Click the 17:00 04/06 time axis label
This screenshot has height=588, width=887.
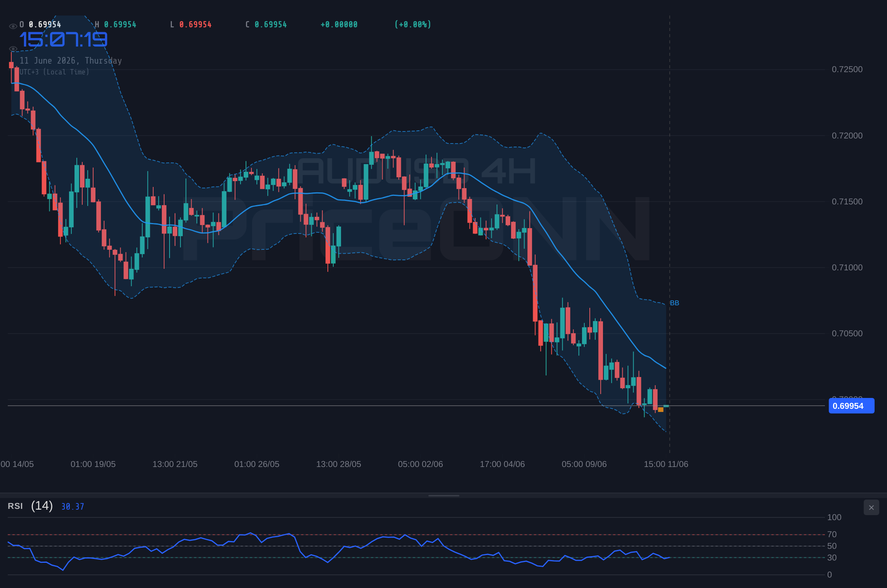[502, 464]
